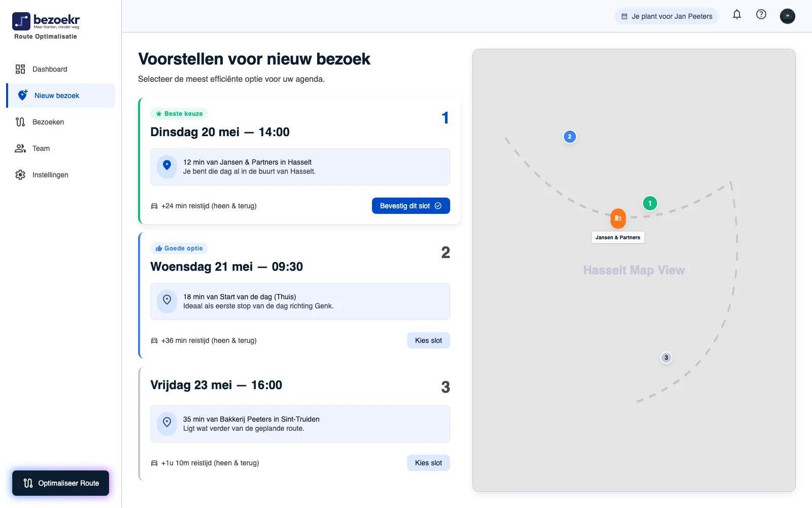Select green map marker 1
Image resolution: width=812 pixels, height=508 pixels.
(650, 203)
